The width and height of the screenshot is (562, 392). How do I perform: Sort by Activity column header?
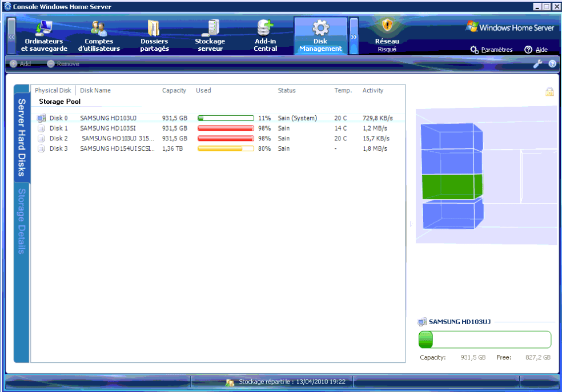pyautogui.click(x=373, y=90)
